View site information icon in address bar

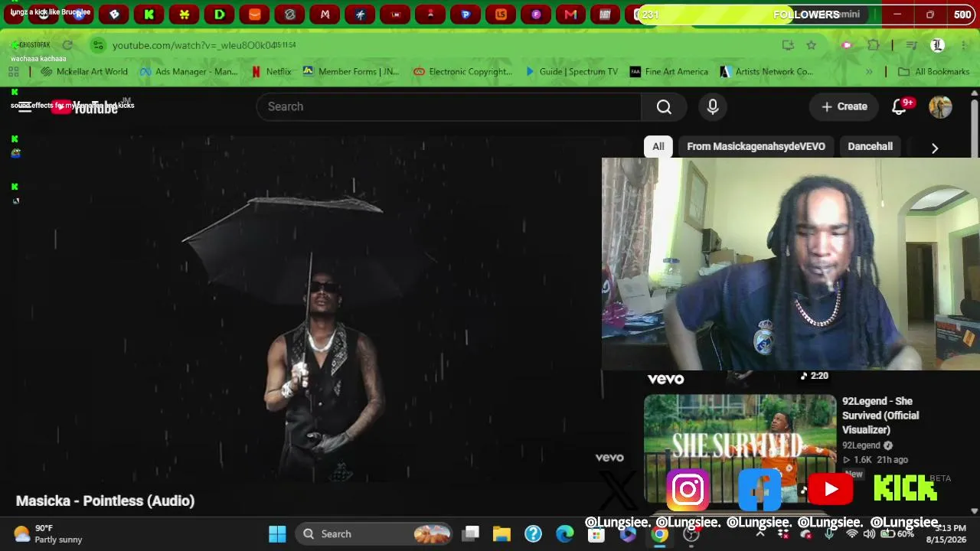pyautogui.click(x=97, y=45)
